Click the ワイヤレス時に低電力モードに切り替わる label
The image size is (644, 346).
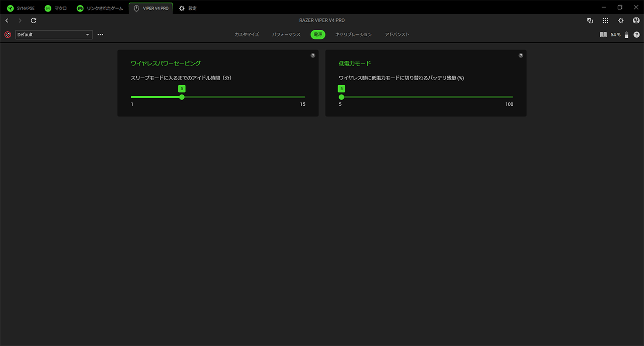(401, 78)
